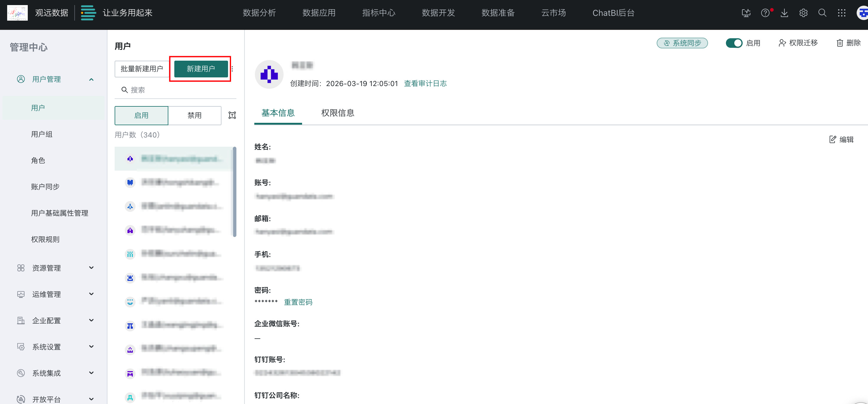Click the department tree icon beside 禁用
Viewport: 868px width, 404px height.
pos(232,115)
